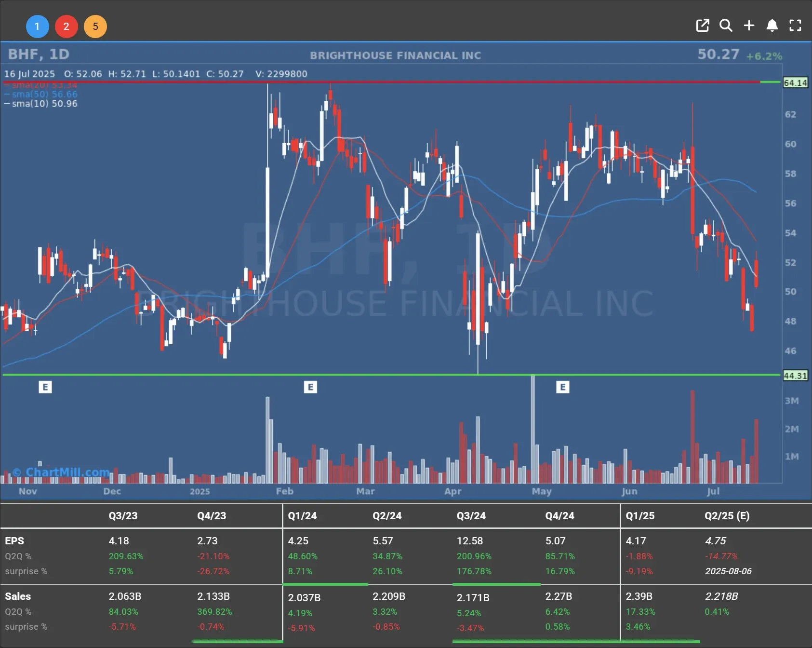
Task: Click the 16 Jul 2025 date readout
Action: coord(29,74)
